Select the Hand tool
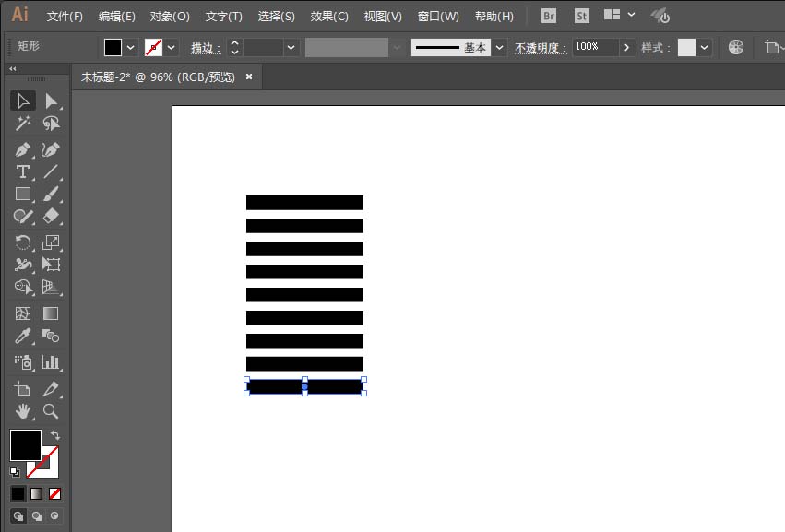Viewport: 785px width, 532px height. 22,411
